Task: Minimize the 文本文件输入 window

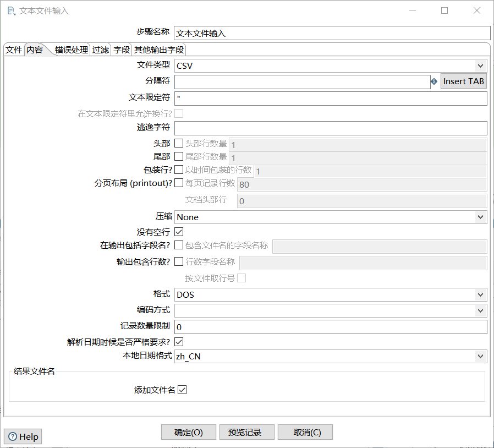Action: (x=413, y=10)
